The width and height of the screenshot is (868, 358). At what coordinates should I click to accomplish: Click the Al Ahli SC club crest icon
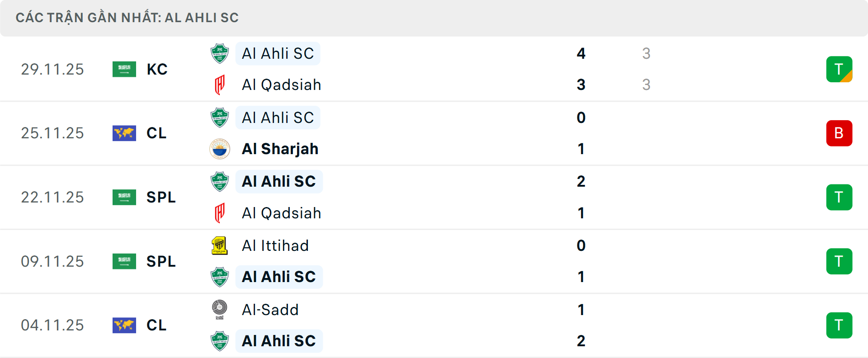click(220, 53)
